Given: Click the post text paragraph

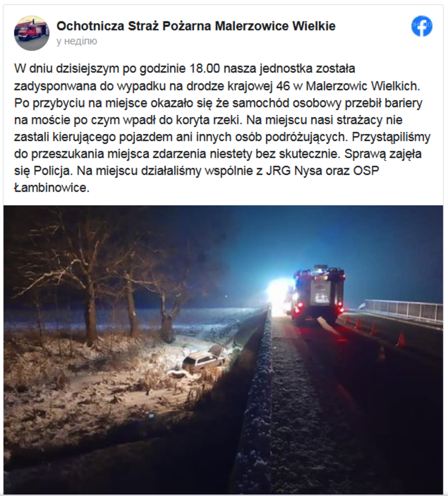Looking at the screenshot, I should click(222, 128).
